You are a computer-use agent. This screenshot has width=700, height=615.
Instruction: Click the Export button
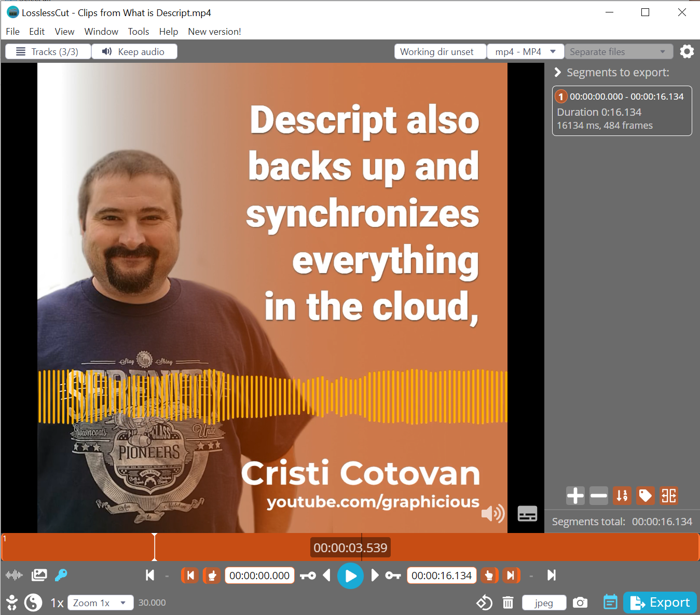click(660, 603)
